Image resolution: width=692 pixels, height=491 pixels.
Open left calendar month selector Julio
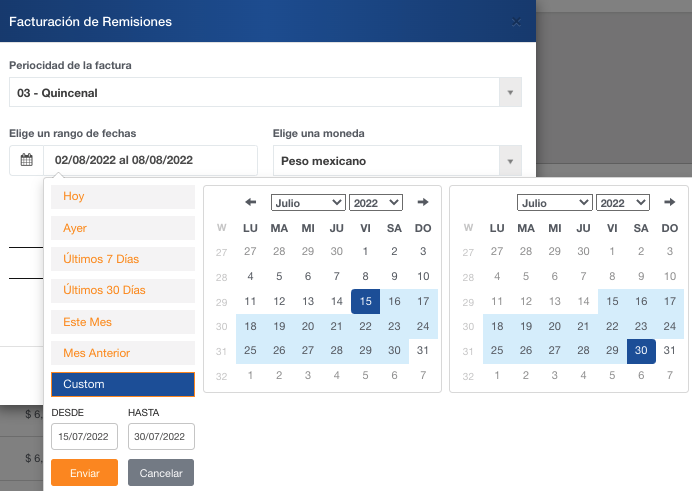pos(308,203)
